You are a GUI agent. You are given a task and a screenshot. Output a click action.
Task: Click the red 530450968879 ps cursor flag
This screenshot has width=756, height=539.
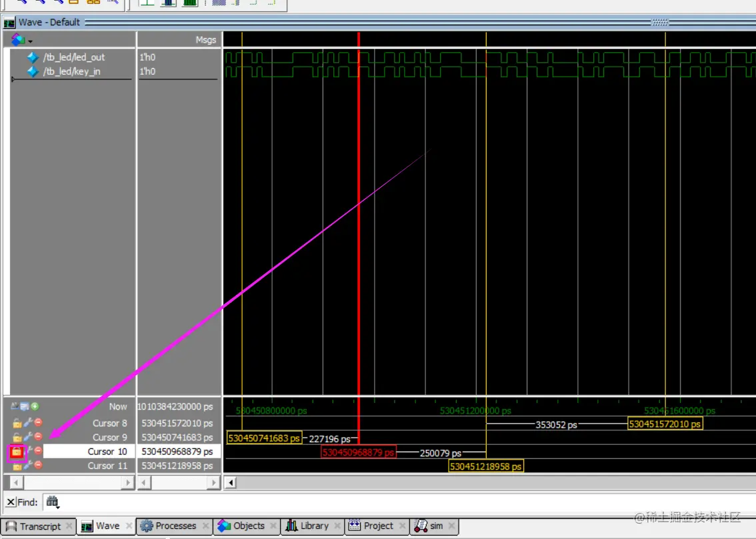pos(358,452)
